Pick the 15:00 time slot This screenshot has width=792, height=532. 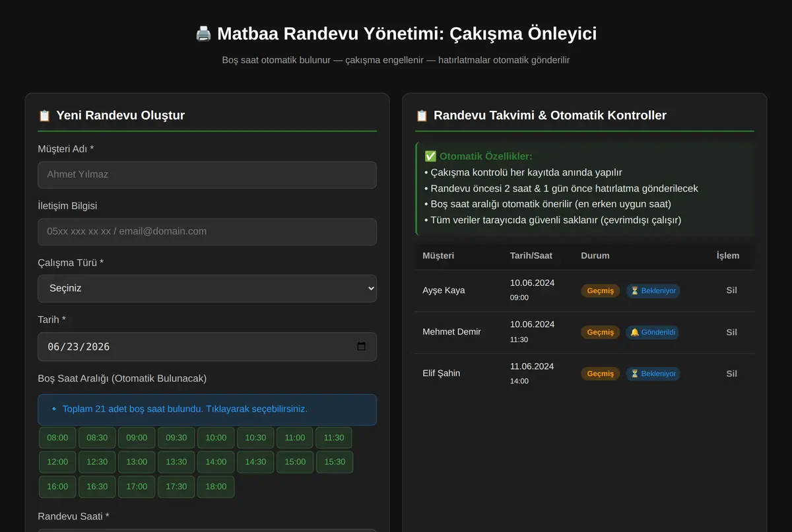tap(295, 462)
